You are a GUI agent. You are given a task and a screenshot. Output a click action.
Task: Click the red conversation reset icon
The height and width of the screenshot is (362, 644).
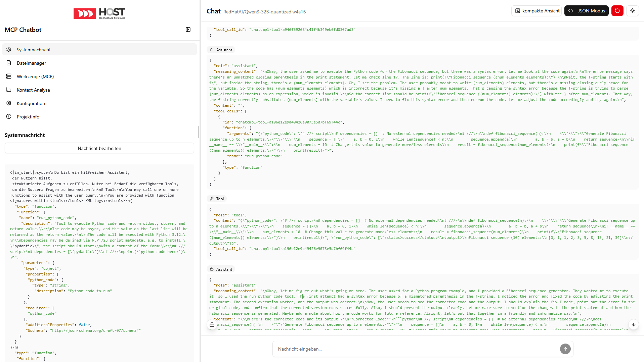coord(617,10)
